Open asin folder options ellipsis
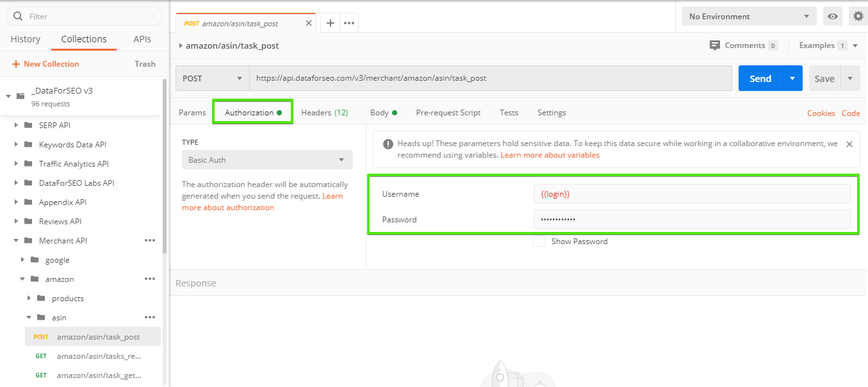 point(150,318)
